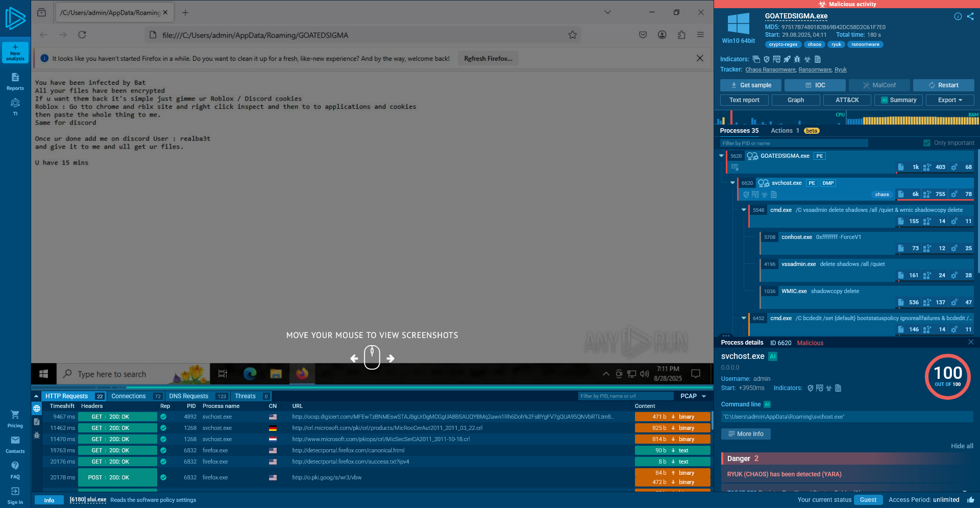The image size is (980, 508).
Task: Click the Restart button
Action: [944, 85]
